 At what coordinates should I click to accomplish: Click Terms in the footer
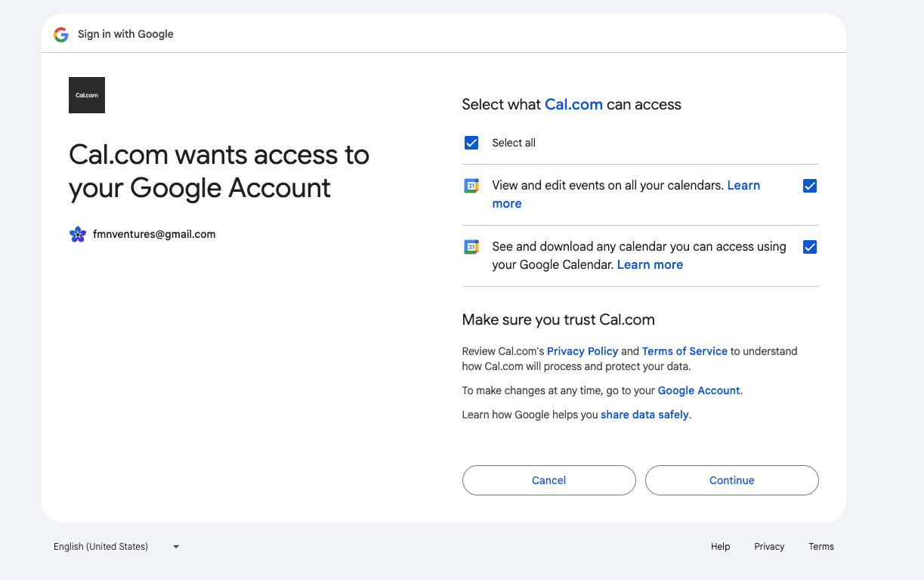821,546
